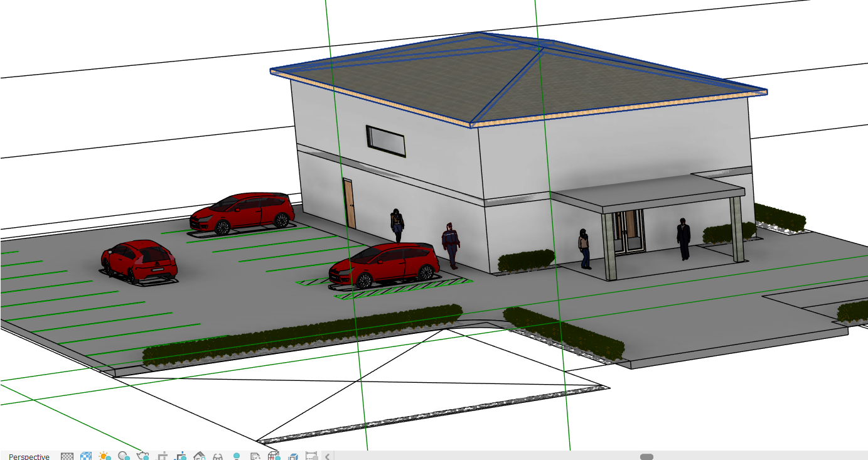The image size is (868, 460).
Task: Click the Show Crop Region icon
Action: pyautogui.click(x=181, y=456)
